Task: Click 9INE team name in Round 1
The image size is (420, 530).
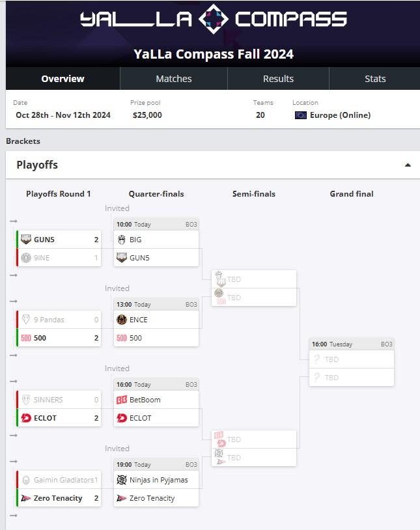Action: coord(42,258)
